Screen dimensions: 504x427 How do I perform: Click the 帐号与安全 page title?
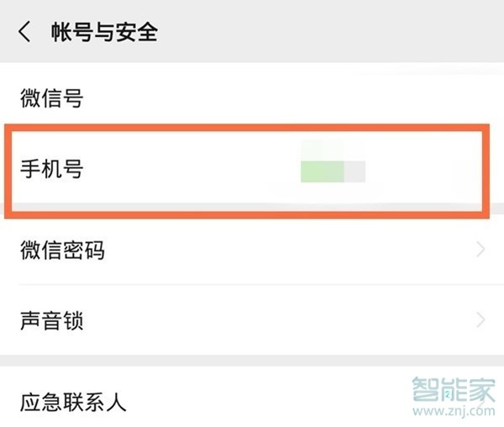104,32
